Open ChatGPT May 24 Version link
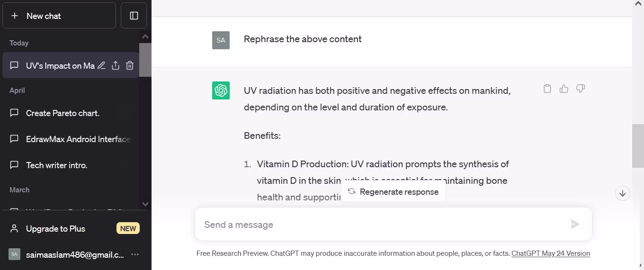The image size is (644, 270). point(550,253)
